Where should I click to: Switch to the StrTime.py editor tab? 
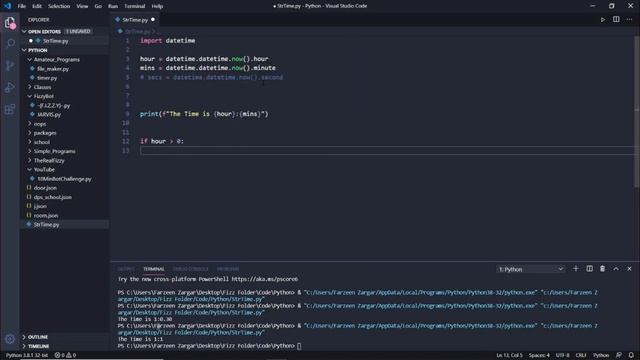pyautogui.click(x=135, y=20)
